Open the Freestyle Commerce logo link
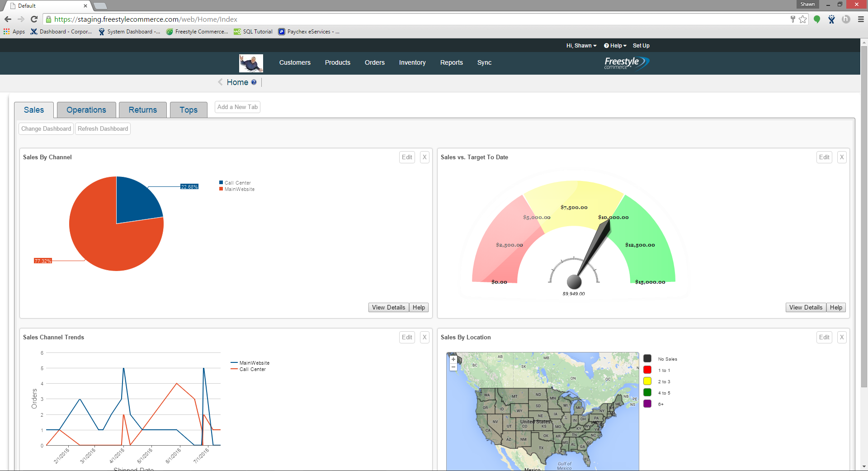Screen dimensions: 868x471 (x=626, y=63)
